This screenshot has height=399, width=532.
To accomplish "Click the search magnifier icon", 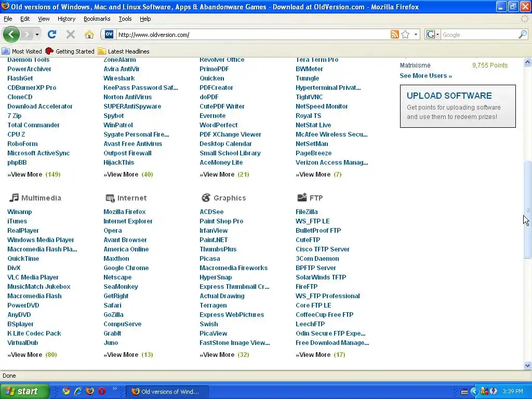I will tap(523, 34).
